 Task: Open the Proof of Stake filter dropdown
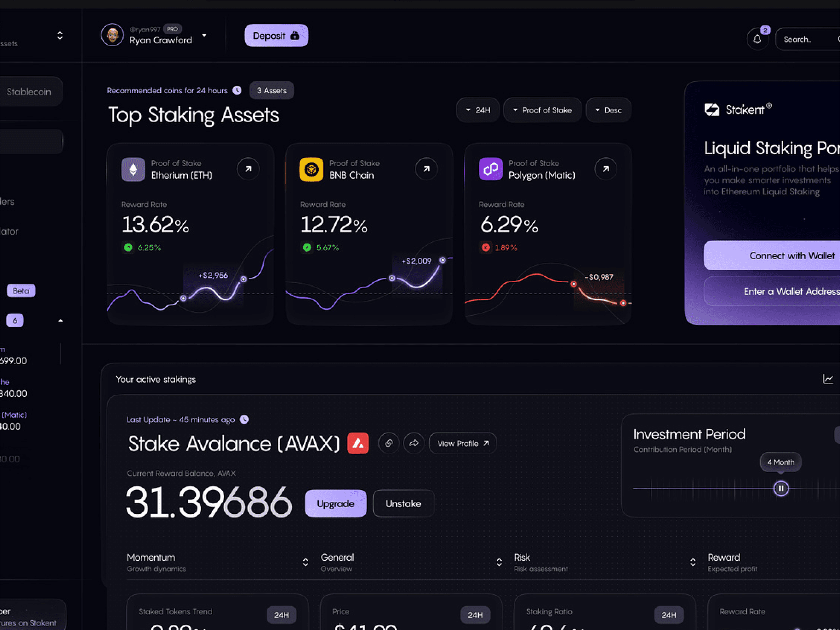[x=542, y=110]
